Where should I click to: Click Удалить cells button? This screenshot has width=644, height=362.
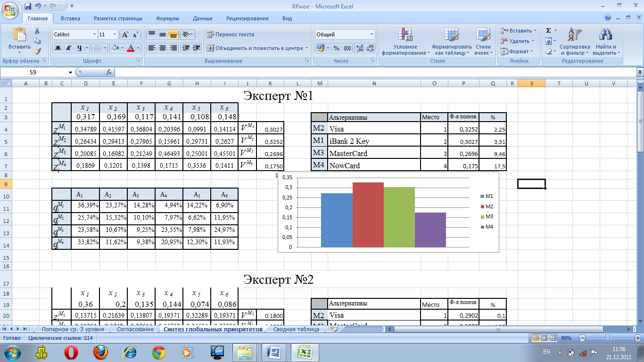pos(518,41)
